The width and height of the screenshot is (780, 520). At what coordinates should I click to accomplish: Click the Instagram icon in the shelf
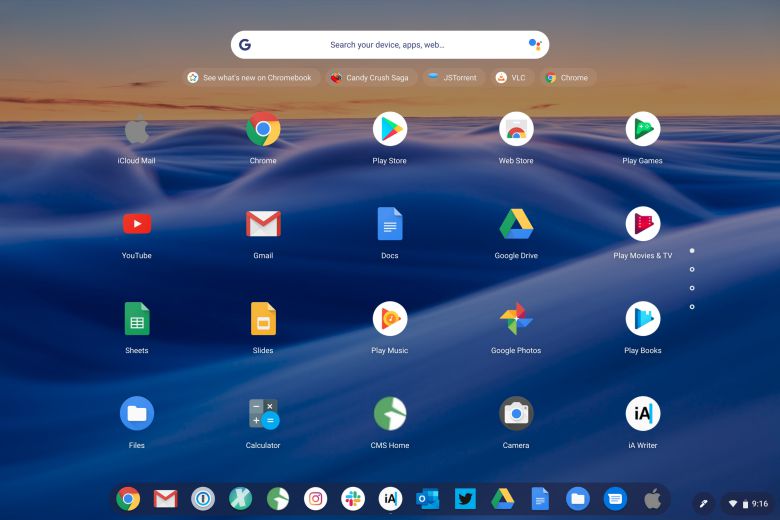point(315,498)
